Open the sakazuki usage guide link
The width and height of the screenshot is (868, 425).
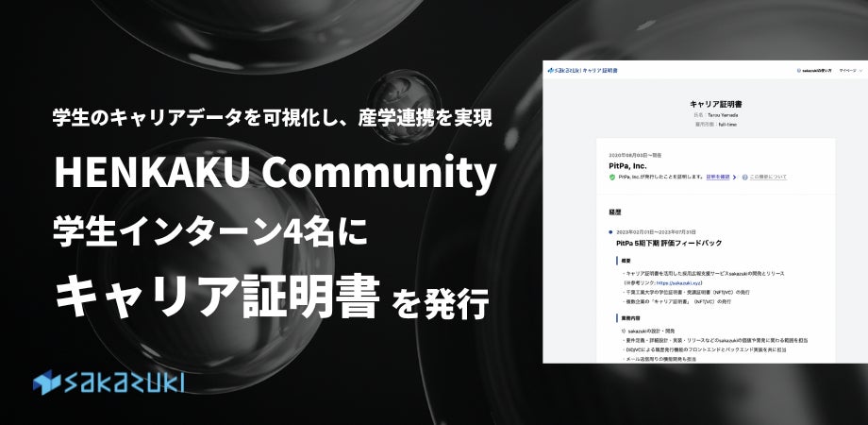(813, 71)
